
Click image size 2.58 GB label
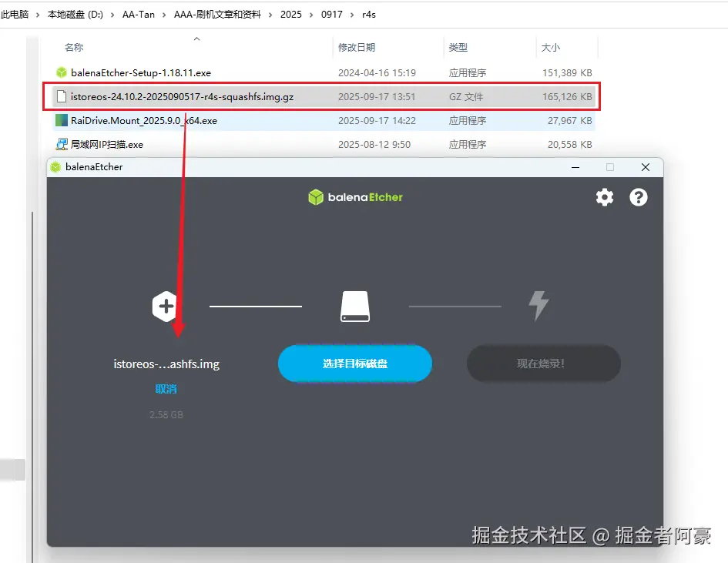point(166,414)
